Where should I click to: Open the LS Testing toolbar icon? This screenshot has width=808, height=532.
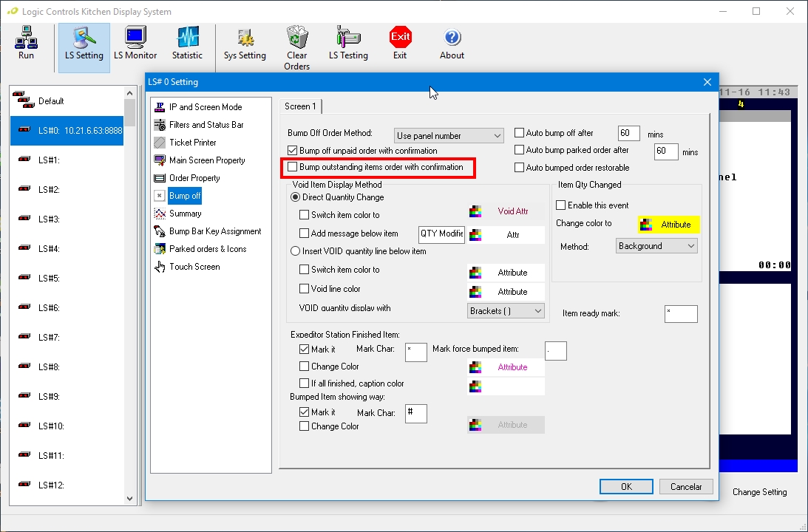(x=348, y=44)
